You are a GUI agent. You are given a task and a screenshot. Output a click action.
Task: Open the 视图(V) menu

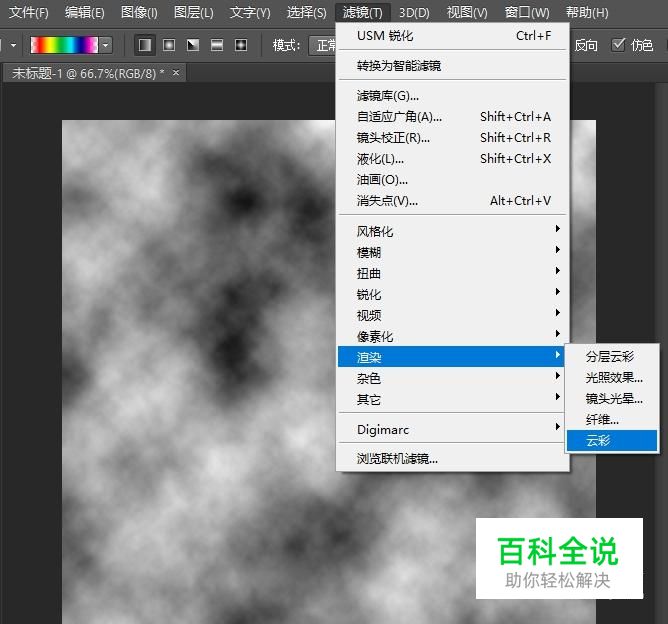tap(467, 12)
